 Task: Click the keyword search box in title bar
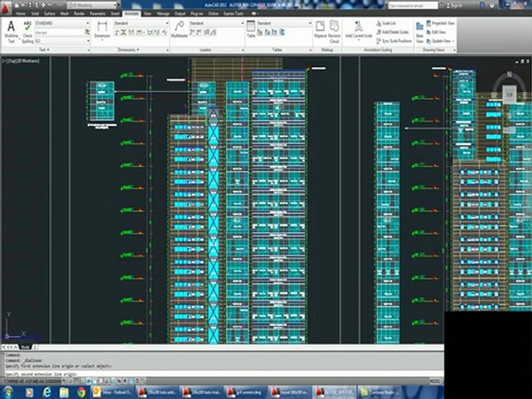(412, 5)
